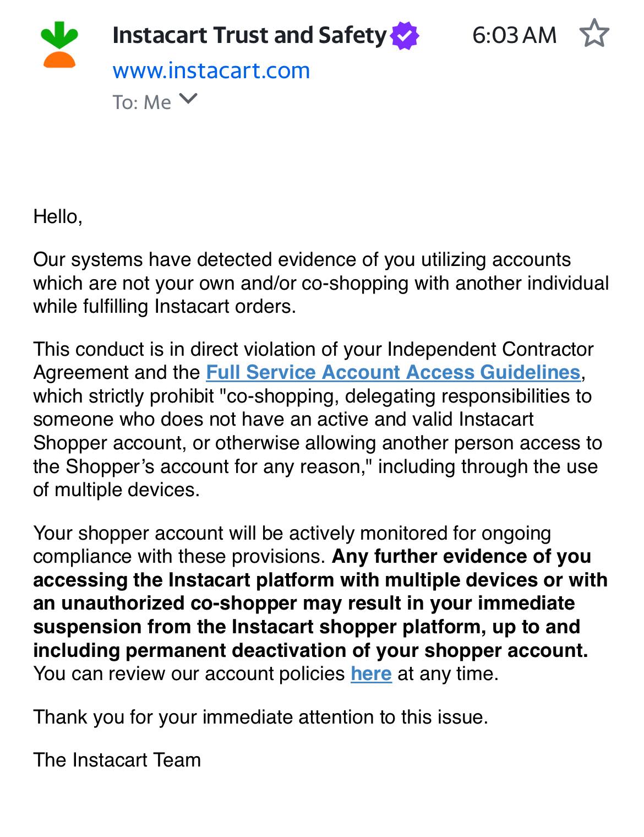Tap sender name Instacart Trust and Safety
The image size is (644, 837).
click(x=249, y=35)
